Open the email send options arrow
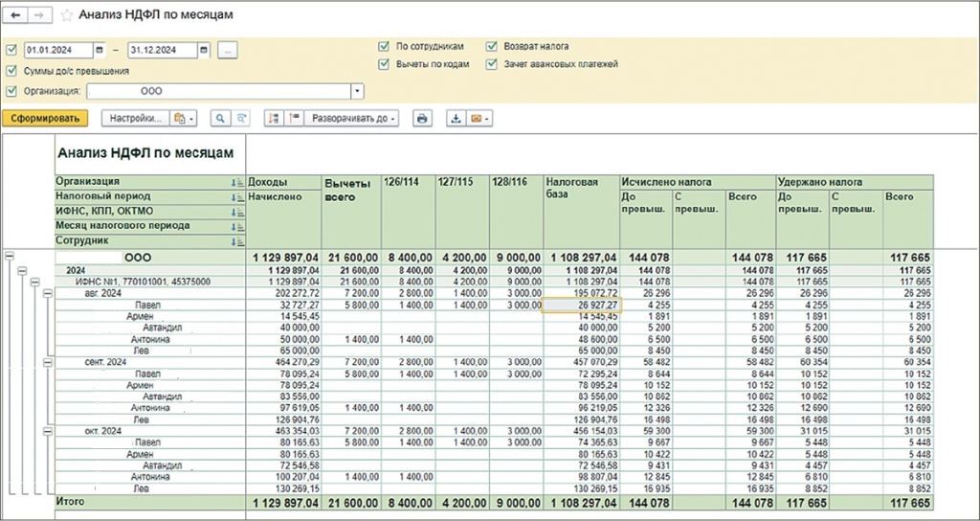This screenshot has height=521, width=980. pyautogui.click(x=487, y=118)
